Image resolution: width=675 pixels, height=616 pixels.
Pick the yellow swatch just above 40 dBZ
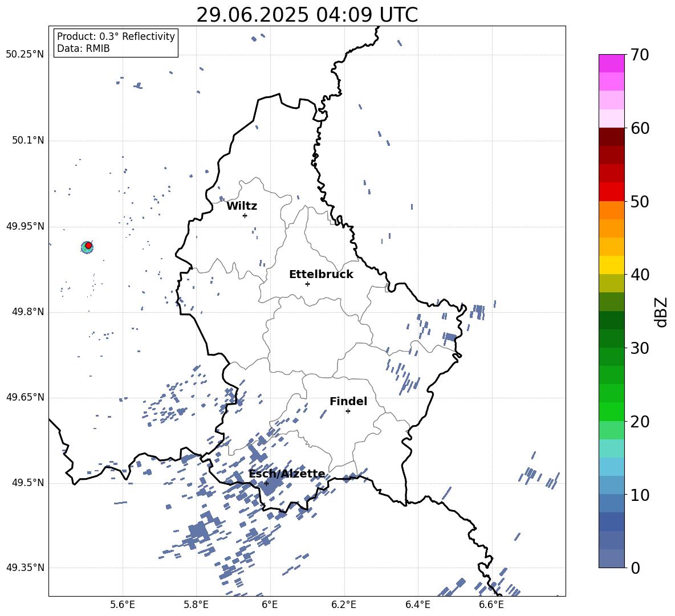[x=612, y=265]
